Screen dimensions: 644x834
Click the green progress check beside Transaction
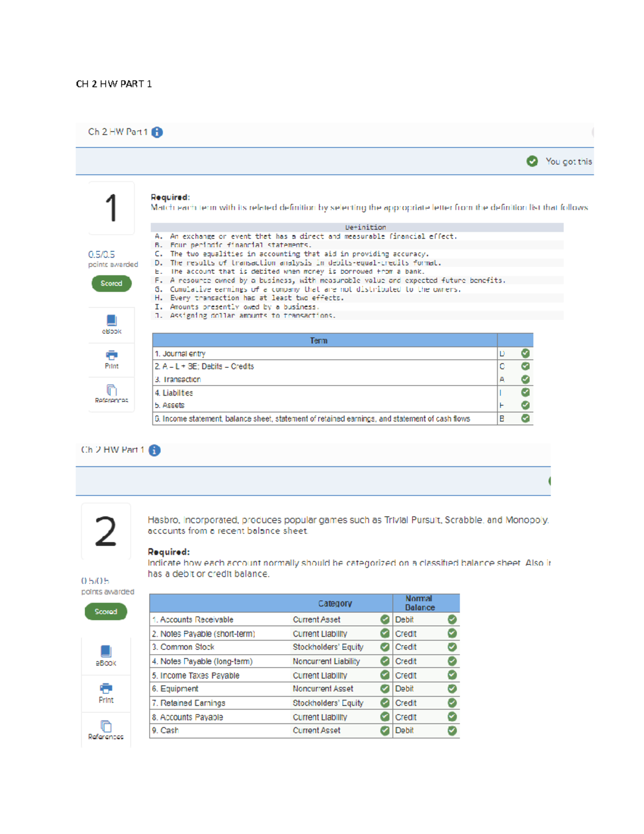[525, 379]
